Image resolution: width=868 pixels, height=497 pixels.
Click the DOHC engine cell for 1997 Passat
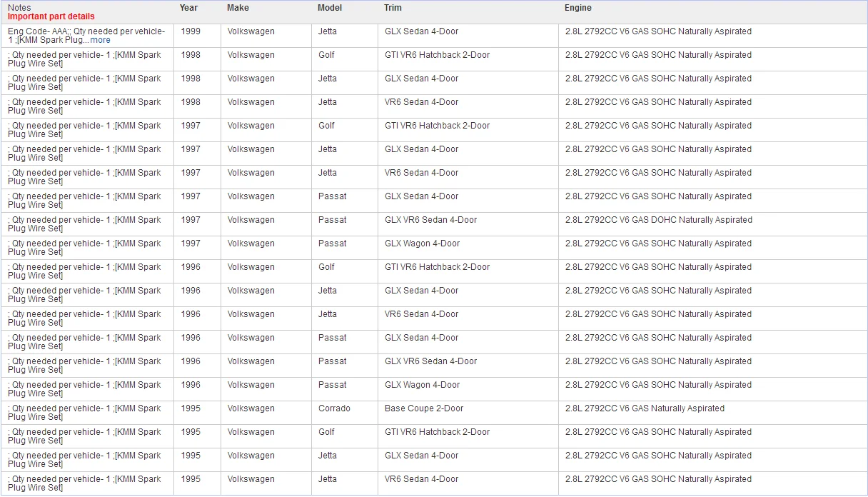[712, 224]
